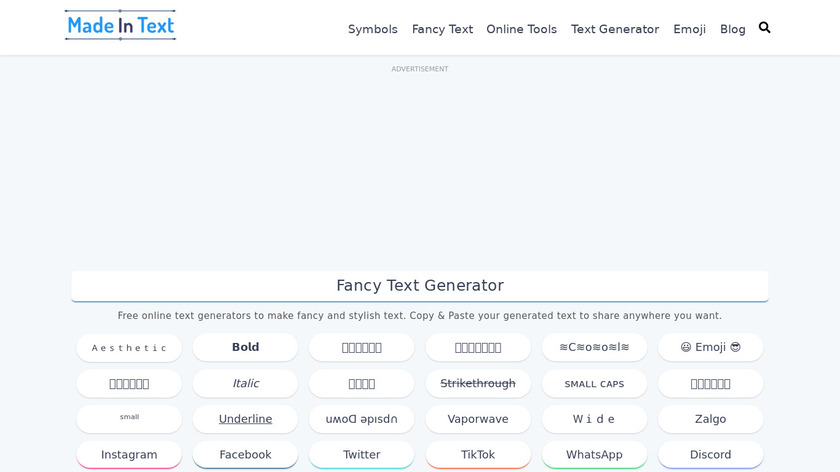The width and height of the screenshot is (840, 472).
Task: Choose the Strikethrough text style
Action: point(478,383)
